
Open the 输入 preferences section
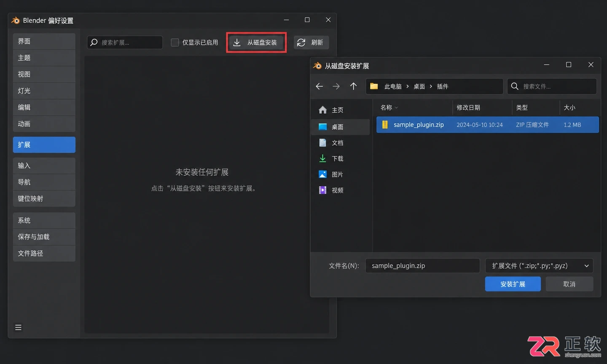[x=44, y=166]
